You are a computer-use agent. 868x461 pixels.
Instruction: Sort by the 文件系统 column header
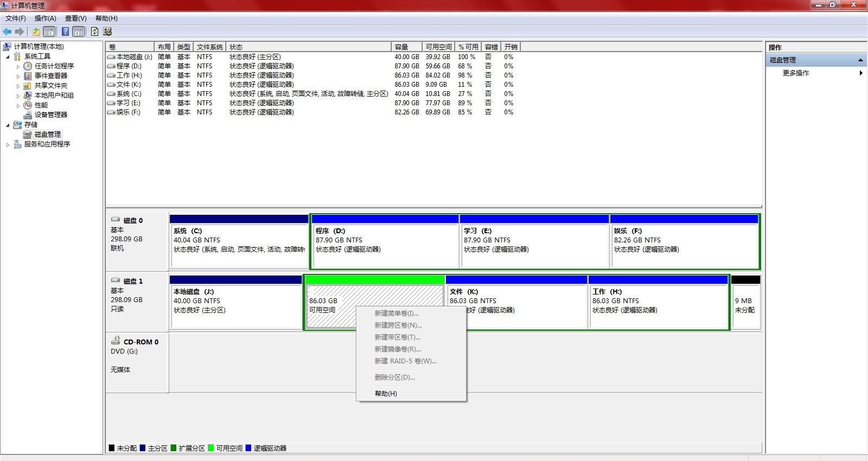pos(210,47)
